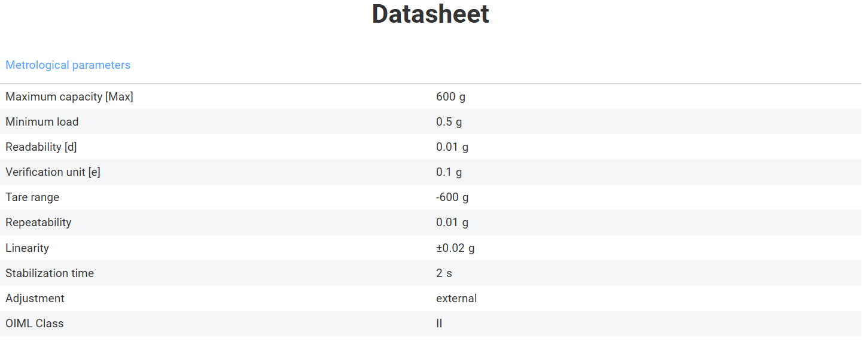This screenshot has height=344, width=868.
Task: Click the ±0.02 g linearity value
Action: pyautogui.click(x=455, y=248)
